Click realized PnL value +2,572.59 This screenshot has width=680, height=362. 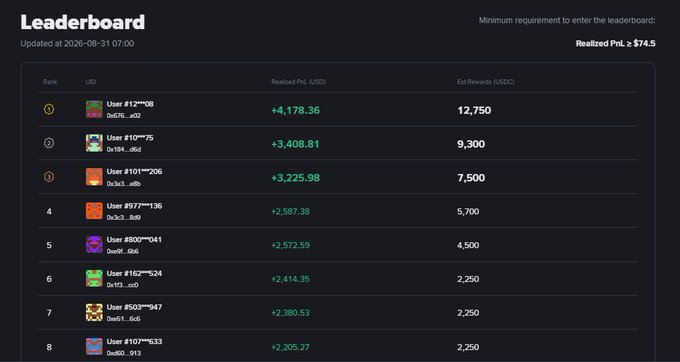point(291,245)
